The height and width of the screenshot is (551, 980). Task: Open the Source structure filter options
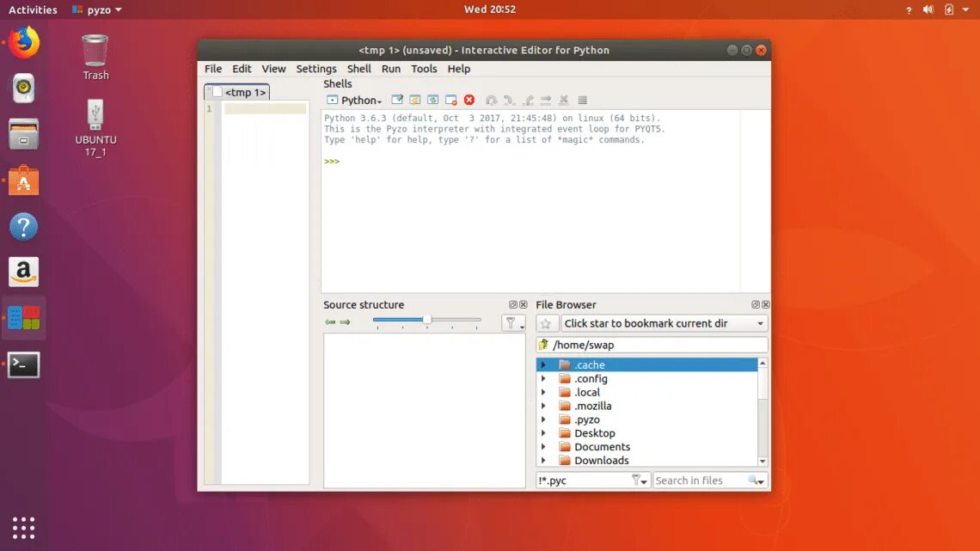(513, 323)
